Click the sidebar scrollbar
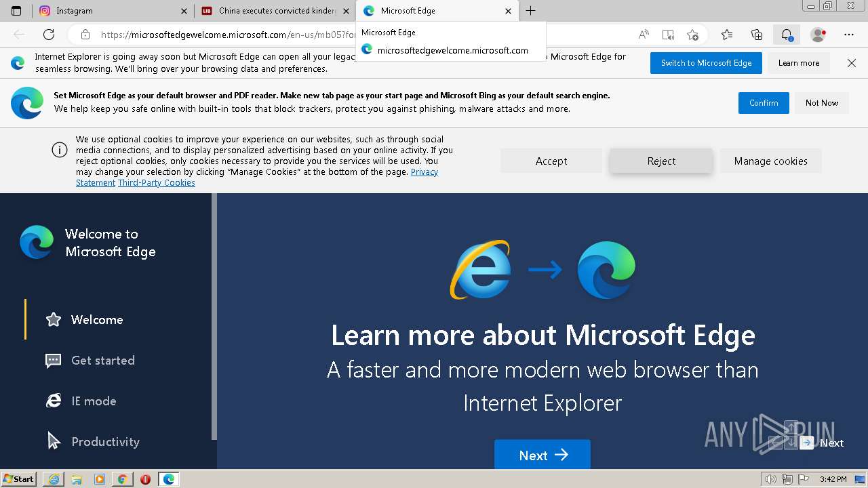The width and height of the screenshot is (868, 488). click(214, 317)
